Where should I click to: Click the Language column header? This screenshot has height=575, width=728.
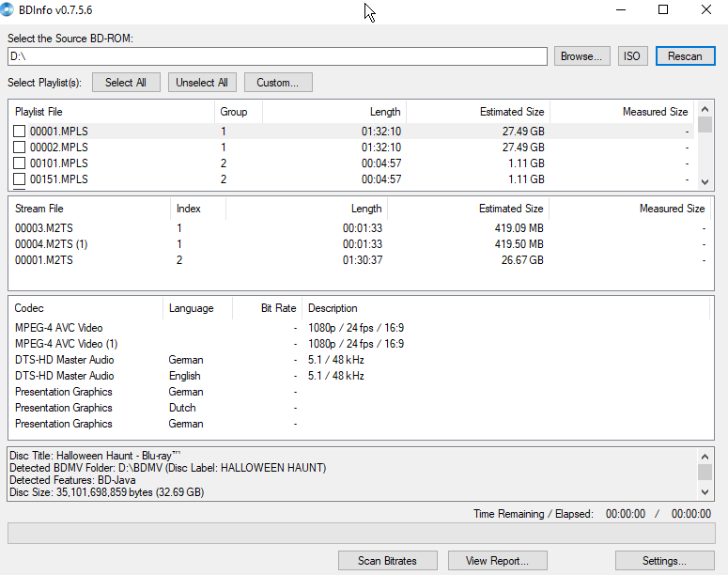click(x=197, y=308)
